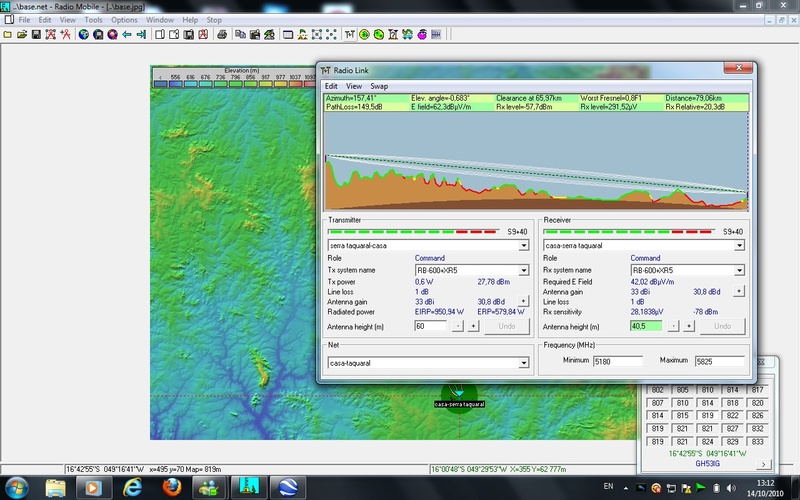Increase transmitter antenna height with plus

[x=473, y=326]
